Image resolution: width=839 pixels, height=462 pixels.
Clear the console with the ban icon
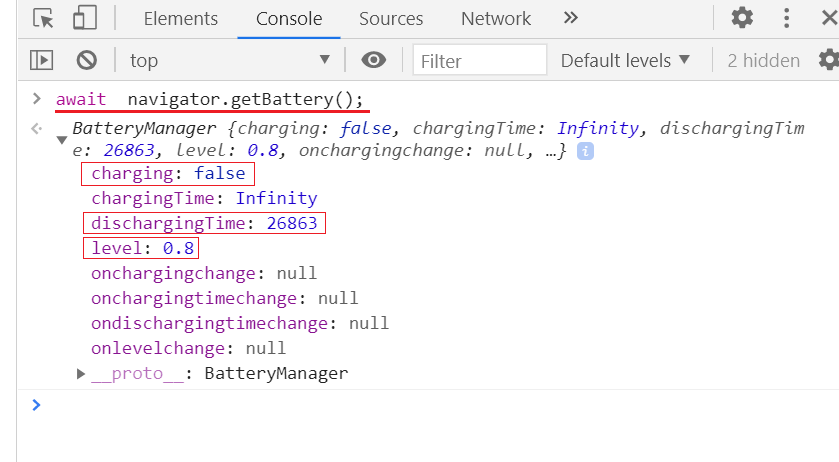(x=87, y=60)
